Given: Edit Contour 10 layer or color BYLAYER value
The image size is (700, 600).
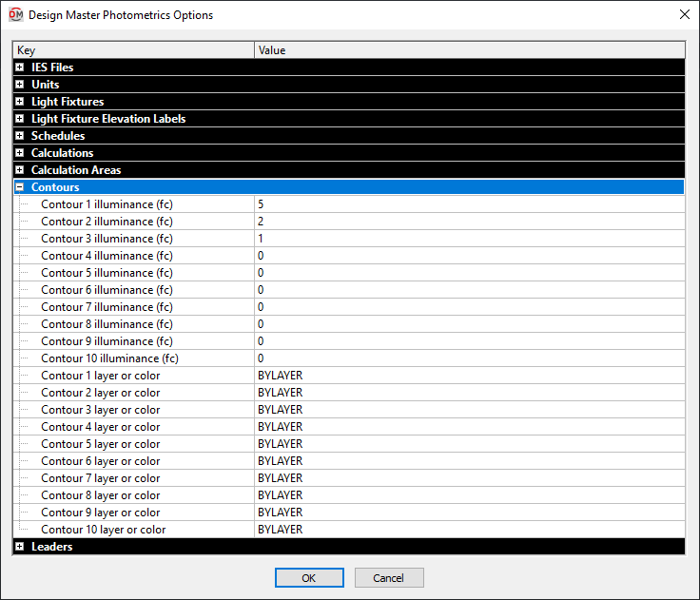Looking at the screenshot, I should [x=470, y=530].
